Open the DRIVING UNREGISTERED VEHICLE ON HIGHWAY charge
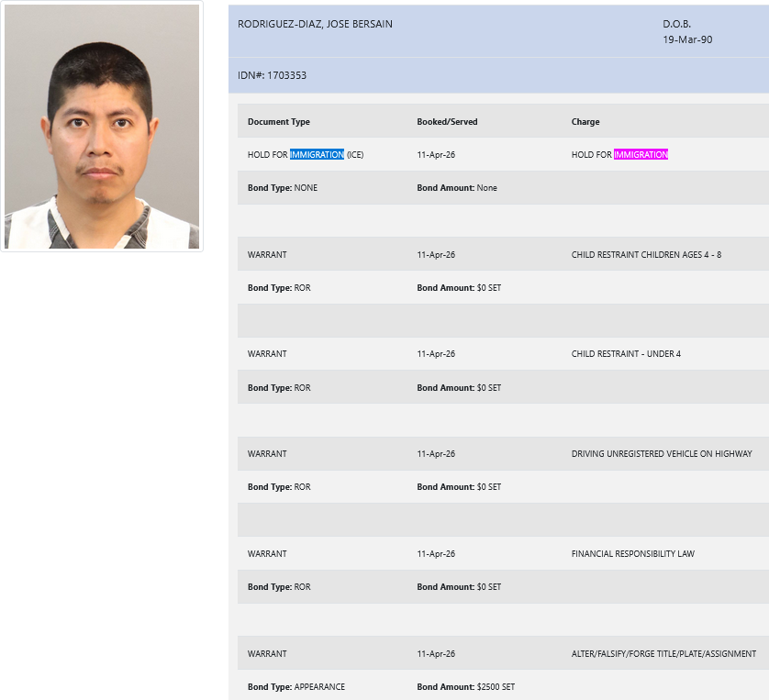Screen dimensions: 769x700 [662, 454]
